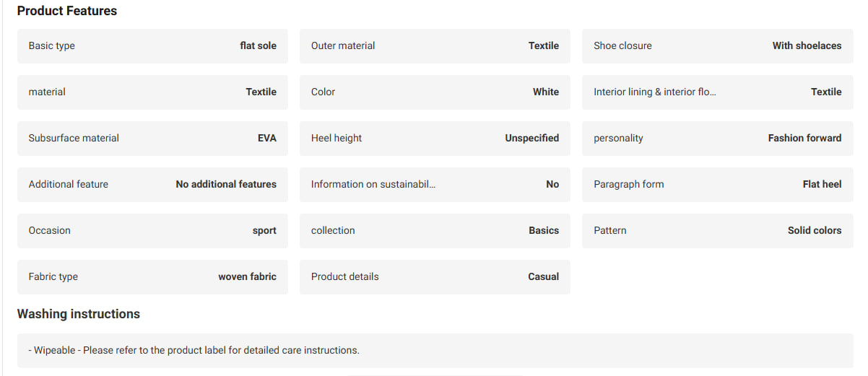Click the Washing instructions heading
This screenshot has width=868, height=376.
(79, 314)
